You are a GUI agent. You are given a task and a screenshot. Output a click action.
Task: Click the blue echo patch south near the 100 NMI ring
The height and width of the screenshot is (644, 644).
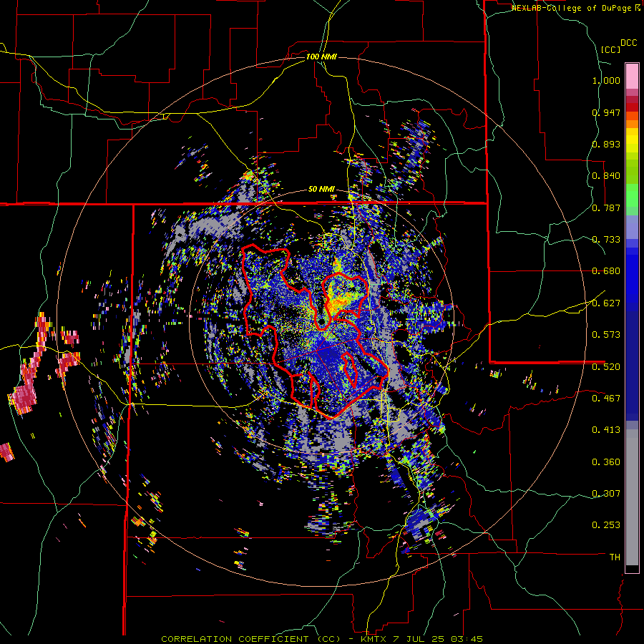(419, 525)
